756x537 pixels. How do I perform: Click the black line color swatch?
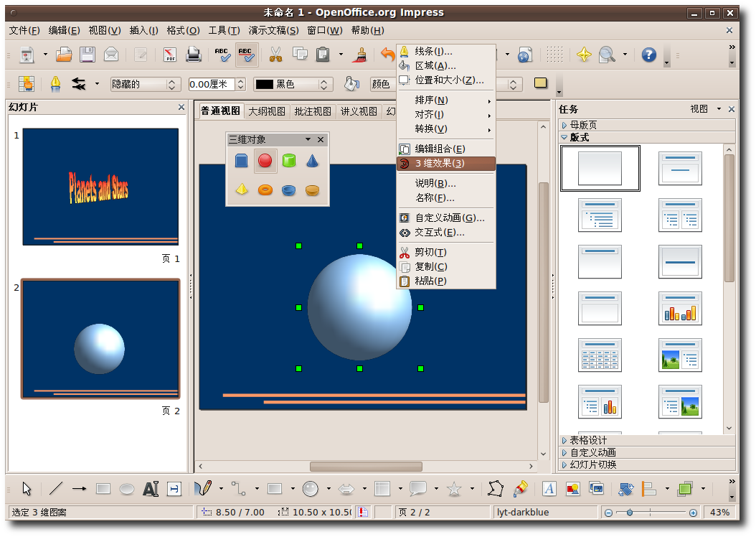tap(264, 85)
